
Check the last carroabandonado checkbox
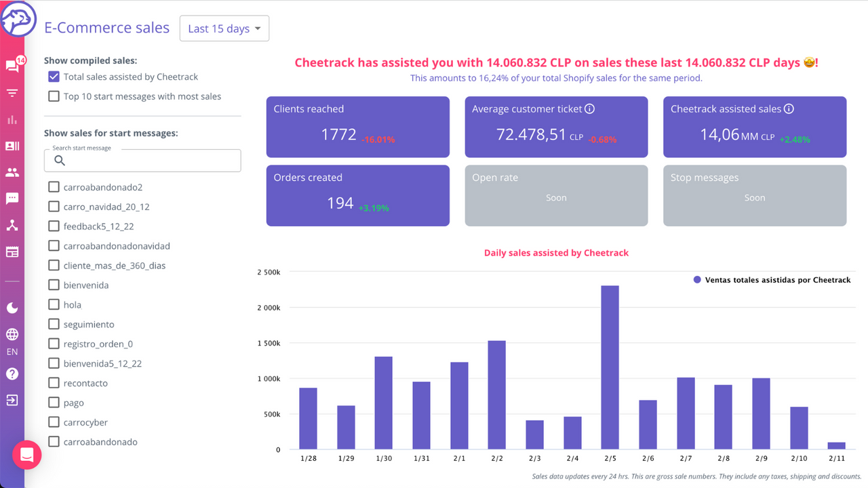(54, 442)
